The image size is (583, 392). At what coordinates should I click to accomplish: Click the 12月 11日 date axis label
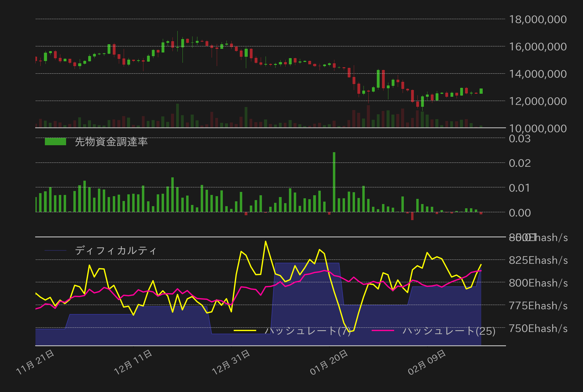pyautogui.click(x=133, y=362)
